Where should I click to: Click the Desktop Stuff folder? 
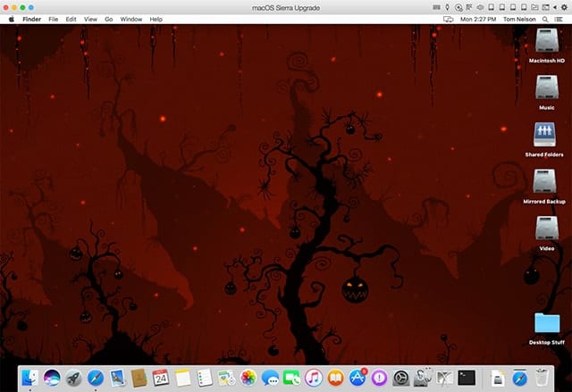pyautogui.click(x=546, y=323)
